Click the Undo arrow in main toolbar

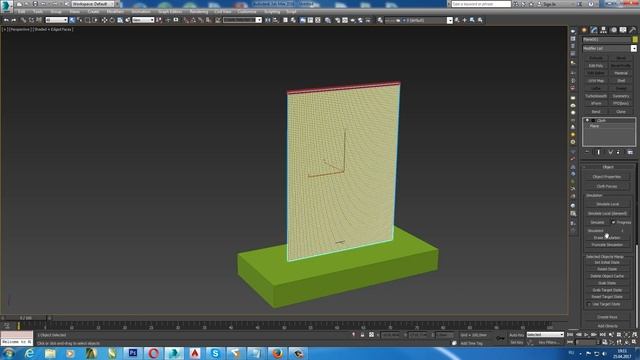pos(6,20)
